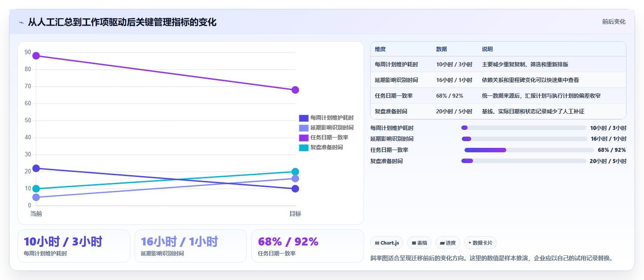The image size is (644, 280).
Task: Click the 延期影响识别时间 progress bar
Action: point(524,139)
